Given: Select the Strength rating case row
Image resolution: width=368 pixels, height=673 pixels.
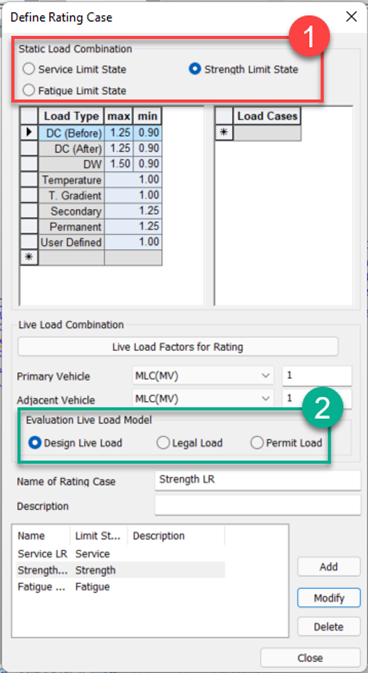Looking at the screenshot, I should (x=120, y=570).
